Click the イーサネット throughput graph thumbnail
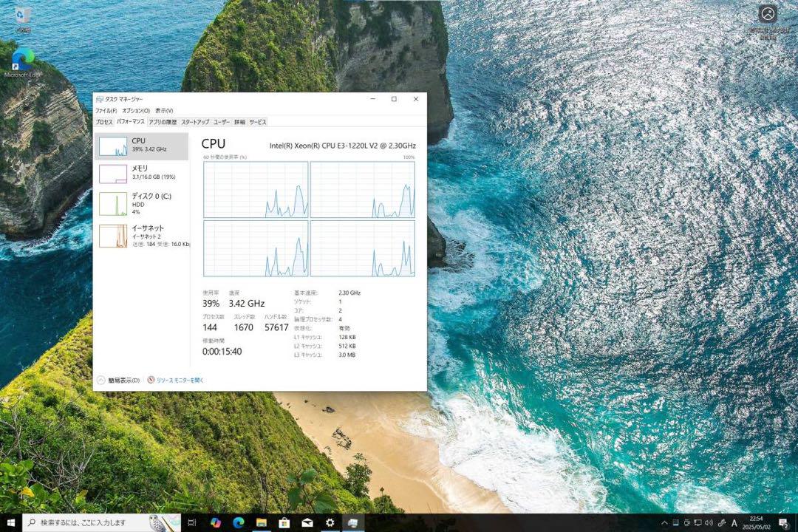798x532 pixels. [113, 236]
